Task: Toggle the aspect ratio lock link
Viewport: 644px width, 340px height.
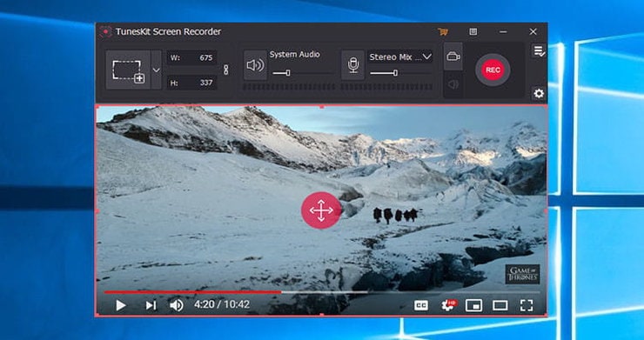Action: (x=225, y=70)
